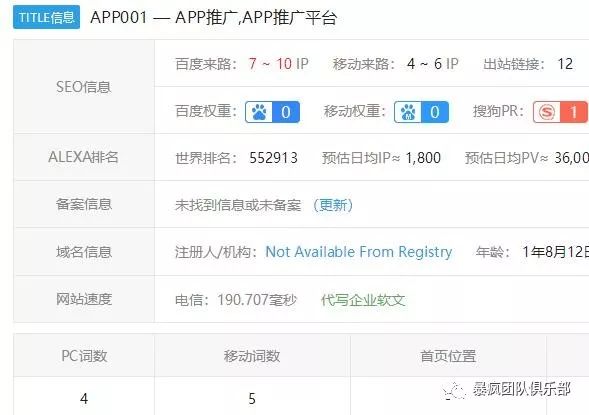Click the 备案信息 row header
This screenshot has width=589, height=415.
coord(84,204)
